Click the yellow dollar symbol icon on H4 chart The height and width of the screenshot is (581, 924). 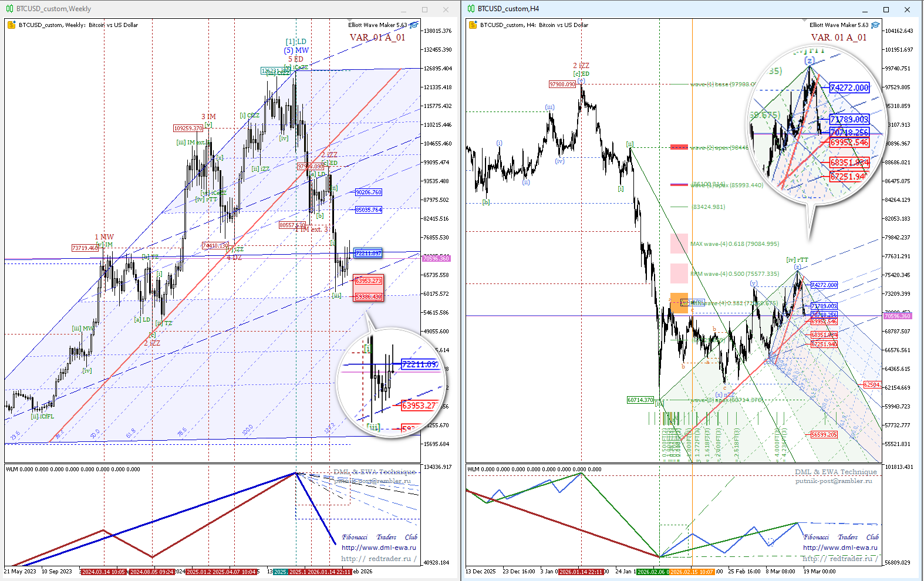tap(473, 25)
